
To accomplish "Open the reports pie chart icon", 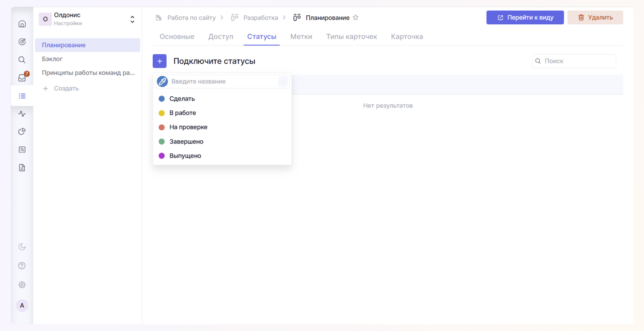I will [22, 132].
